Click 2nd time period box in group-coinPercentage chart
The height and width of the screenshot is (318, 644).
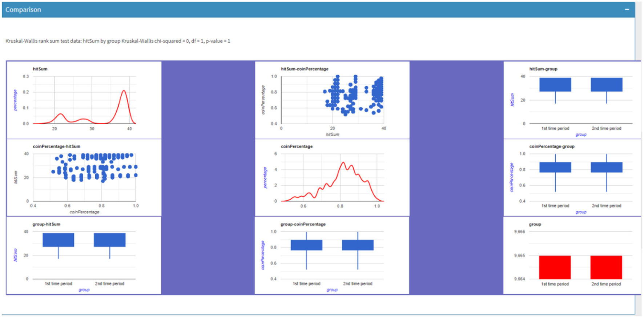[358, 245]
